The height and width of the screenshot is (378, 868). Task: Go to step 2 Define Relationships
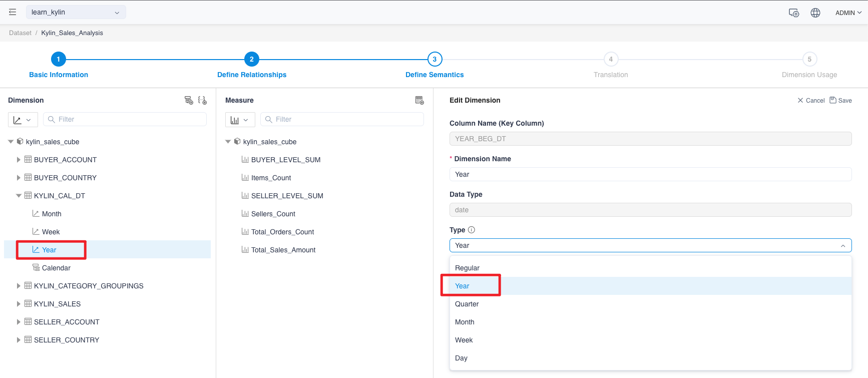(x=251, y=59)
